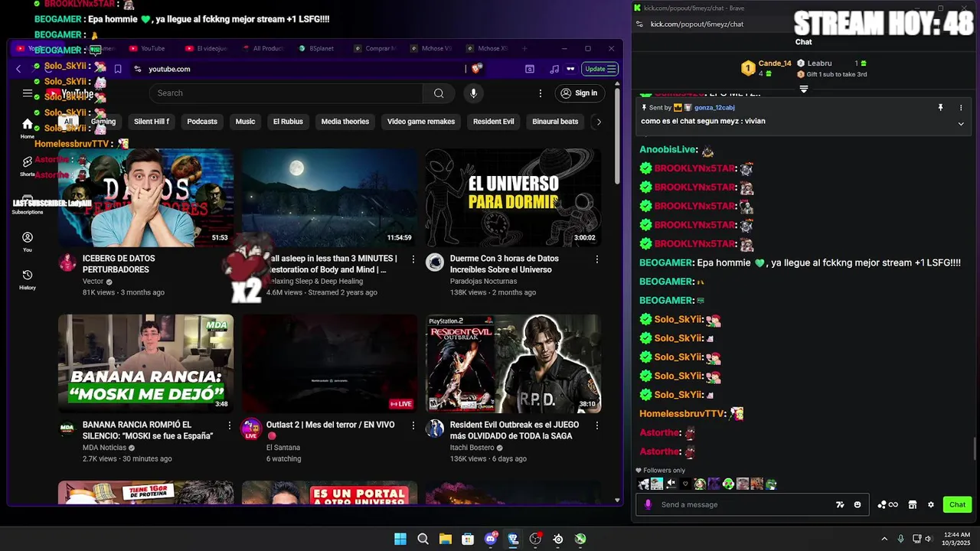Screen dimensions: 980x551
Task: Open options for Outlast 2 live video
Action: click(x=413, y=425)
